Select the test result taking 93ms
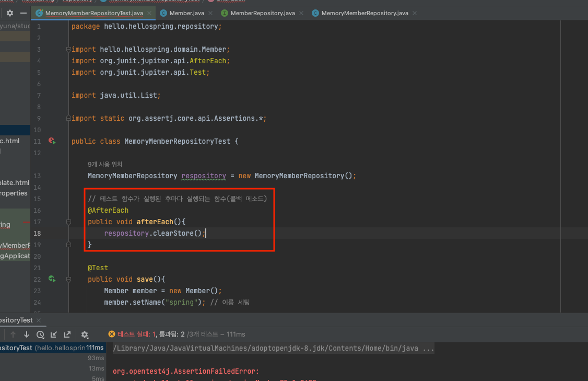Image resolution: width=588 pixels, height=381 pixels. pos(53,358)
